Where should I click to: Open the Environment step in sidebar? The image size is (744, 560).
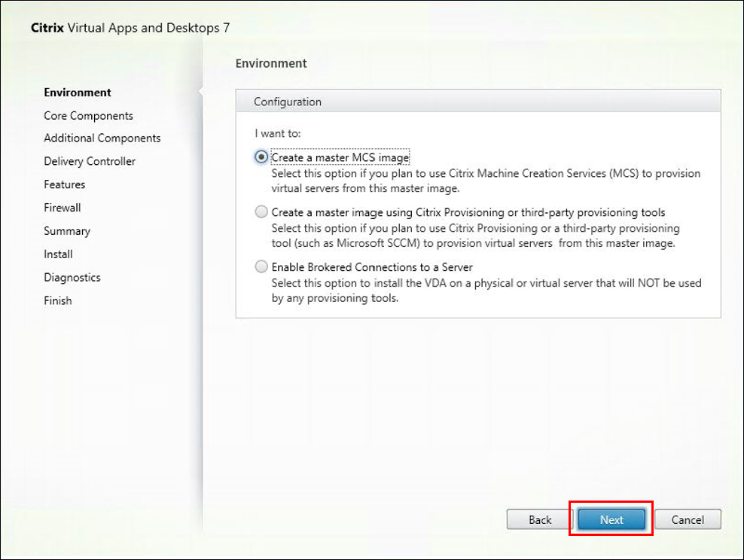pyautogui.click(x=78, y=93)
